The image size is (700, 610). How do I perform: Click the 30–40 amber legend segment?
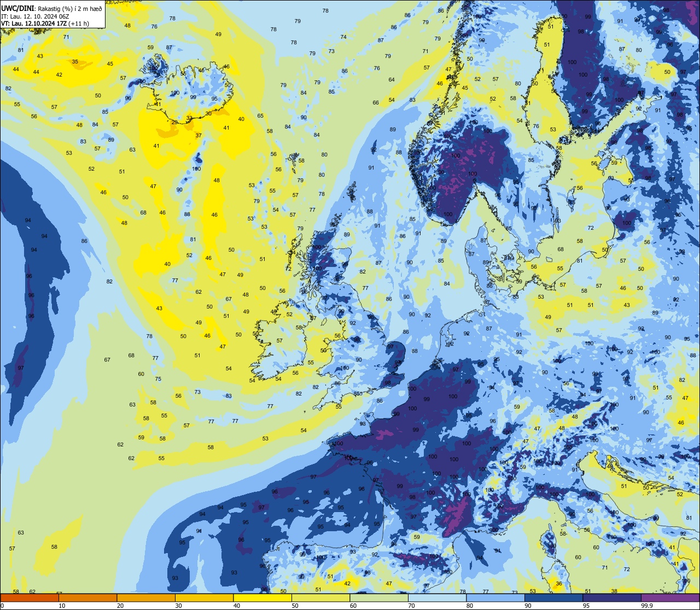pos(204,598)
